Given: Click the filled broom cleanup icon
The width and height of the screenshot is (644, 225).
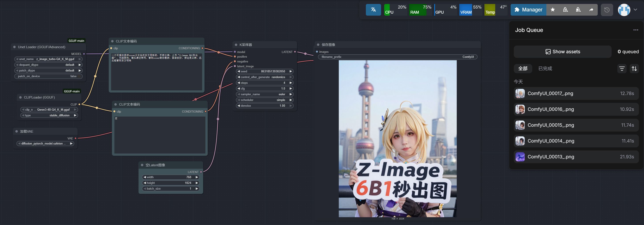Looking at the screenshot, I should tap(578, 10).
